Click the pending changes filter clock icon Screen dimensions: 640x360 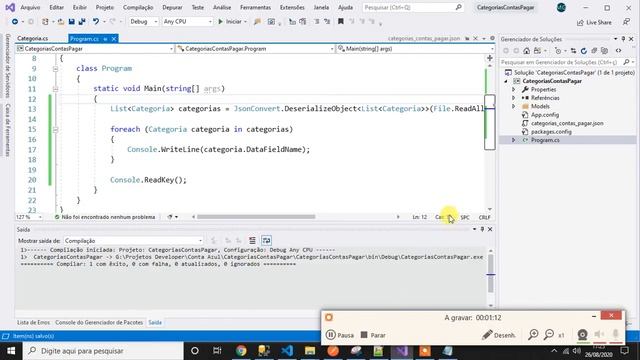(x=558, y=51)
